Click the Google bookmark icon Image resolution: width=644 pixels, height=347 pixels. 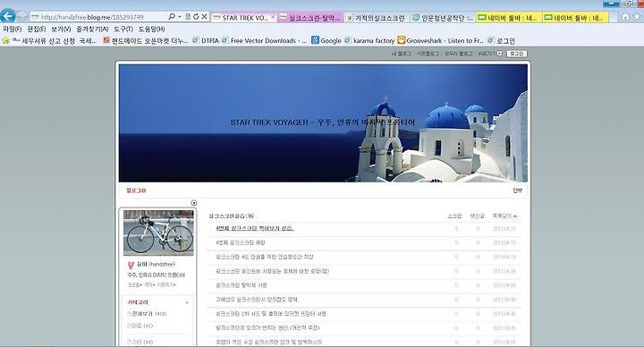tap(315, 40)
